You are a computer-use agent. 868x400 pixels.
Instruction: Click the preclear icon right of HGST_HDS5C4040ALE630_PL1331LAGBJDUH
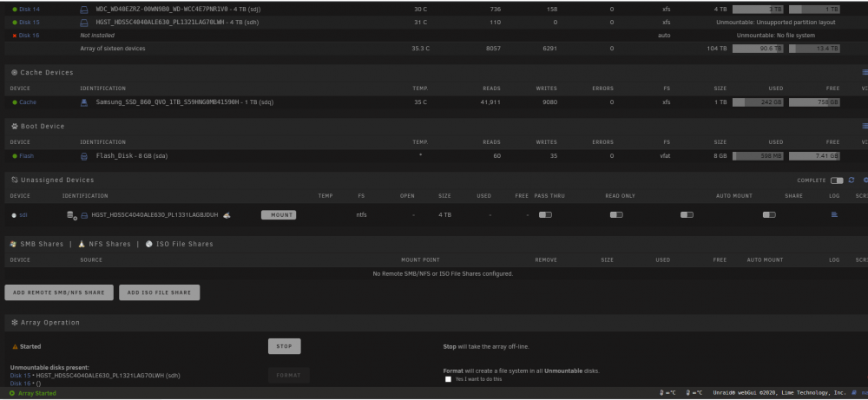click(x=227, y=214)
